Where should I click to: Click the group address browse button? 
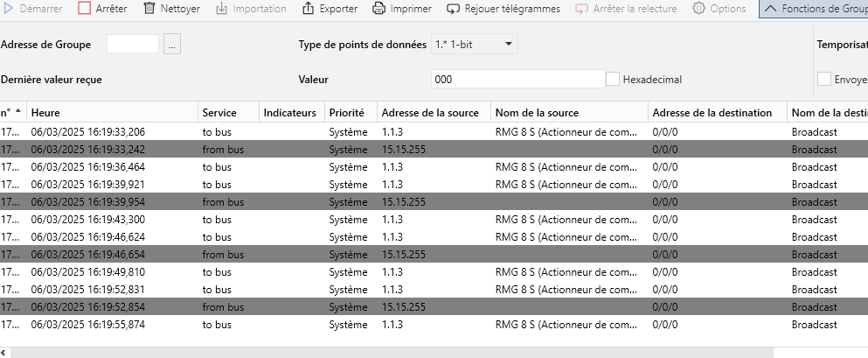171,45
